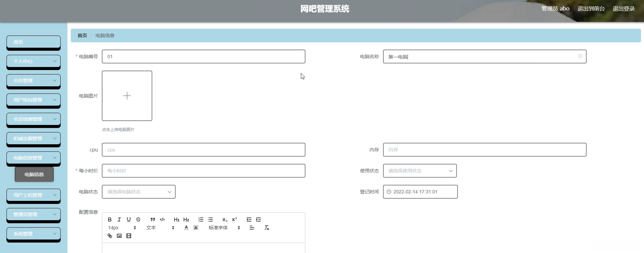Select the 电脑信息 submenu item
The width and height of the screenshot is (644, 253).
point(34,174)
